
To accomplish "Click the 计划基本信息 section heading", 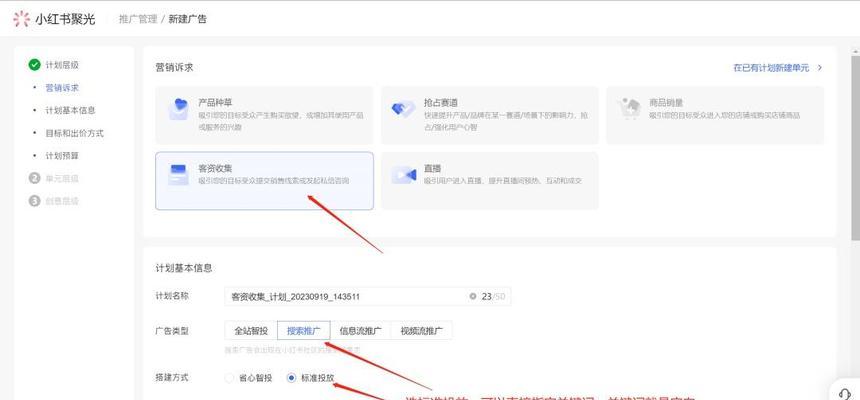I will (184, 268).
